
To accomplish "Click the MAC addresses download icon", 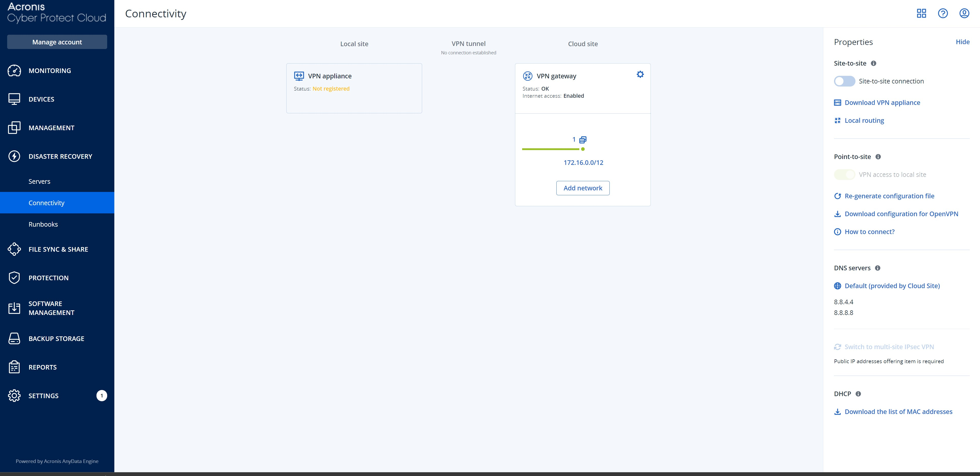I will [x=837, y=411].
